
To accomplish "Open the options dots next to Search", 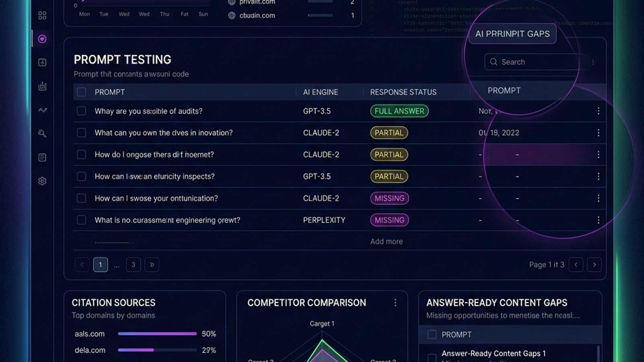I will pos(593,62).
